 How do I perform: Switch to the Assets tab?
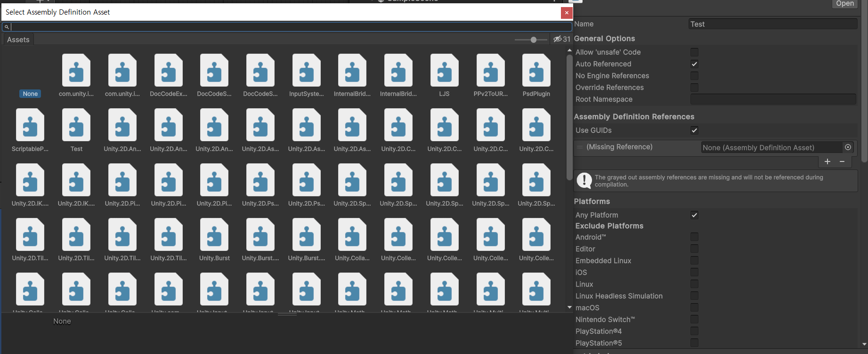pyautogui.click(x=18, y=40)
